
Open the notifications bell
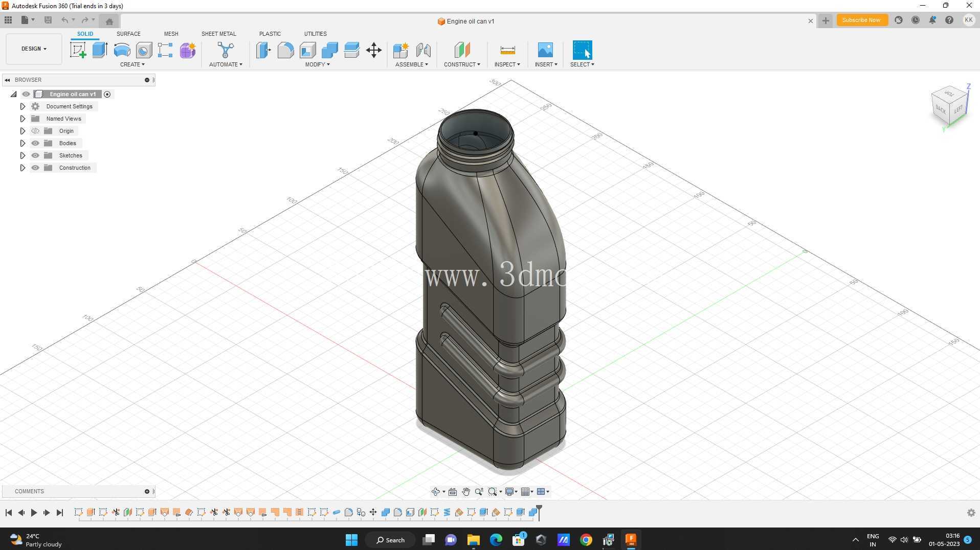(x=932, y=20)
